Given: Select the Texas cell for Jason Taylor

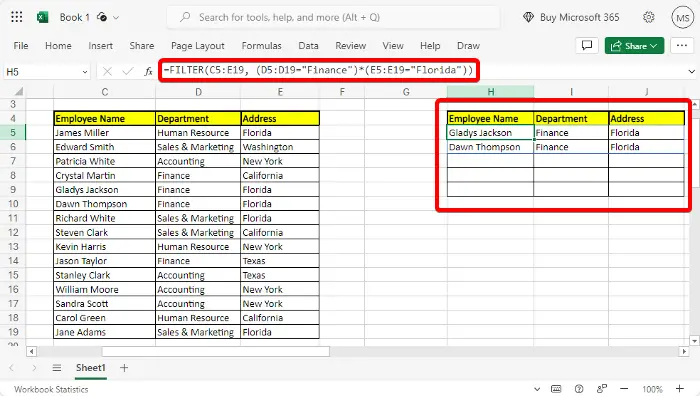Looking at the screenshot, I should click(x=280, y=261).
